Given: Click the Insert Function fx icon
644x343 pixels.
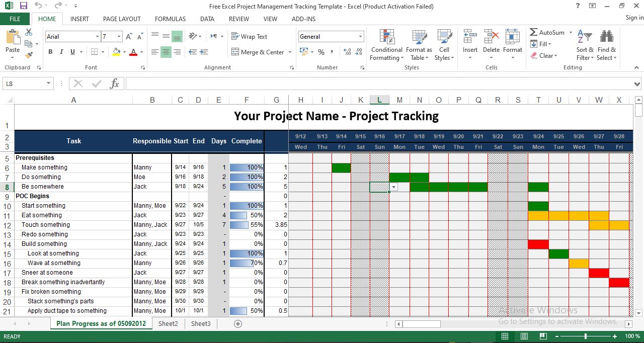Looking at the screenshot, I should coord(115,83).
